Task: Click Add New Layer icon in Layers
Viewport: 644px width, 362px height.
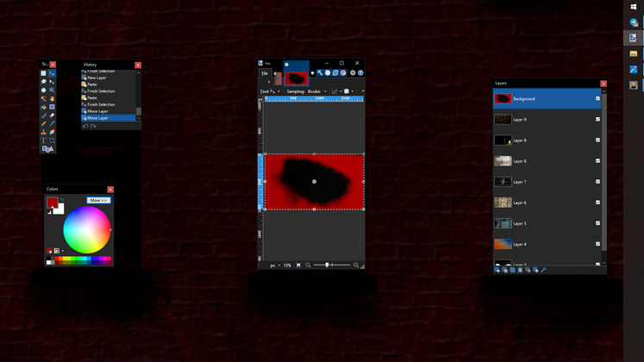Action: point(497,270)
